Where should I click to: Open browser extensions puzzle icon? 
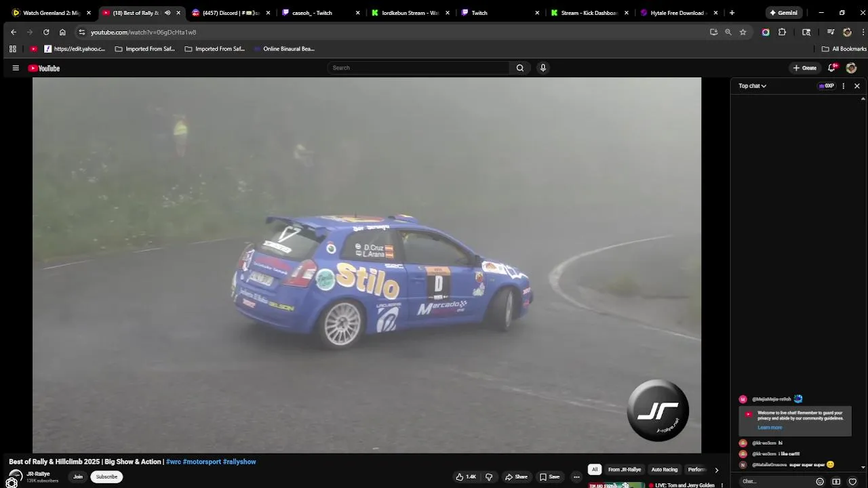pos(782,32)
